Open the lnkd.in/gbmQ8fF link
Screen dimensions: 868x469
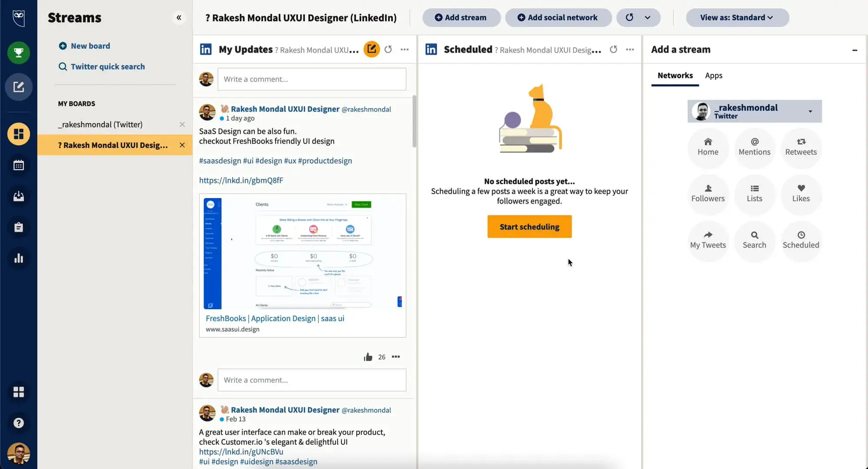click(x=241, y=180)
